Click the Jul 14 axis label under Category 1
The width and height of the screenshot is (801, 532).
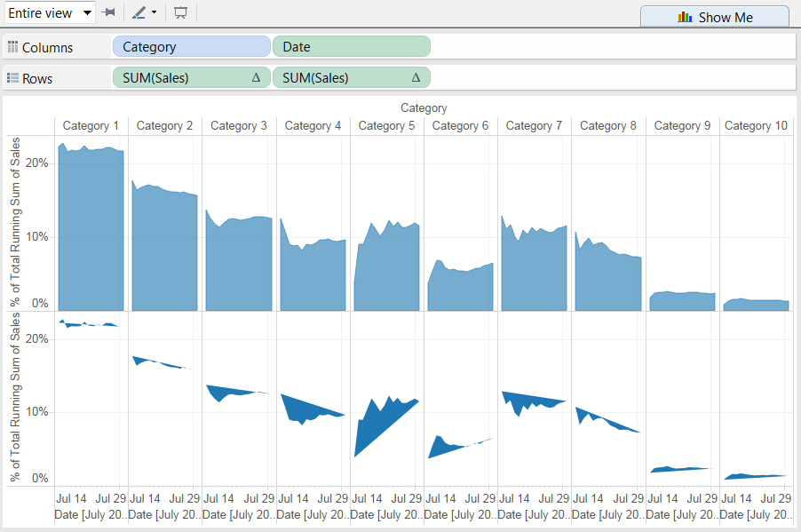tap(71, 498)
